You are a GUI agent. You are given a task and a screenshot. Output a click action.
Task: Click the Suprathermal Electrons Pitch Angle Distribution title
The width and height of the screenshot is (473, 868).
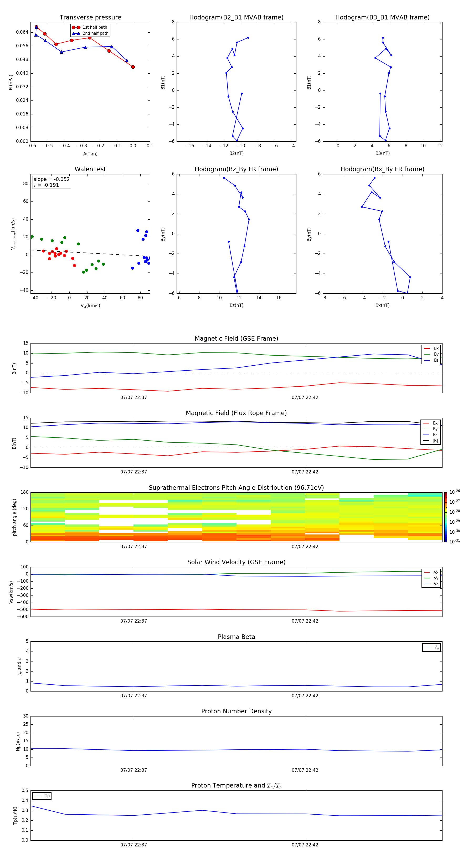point(236,488)
